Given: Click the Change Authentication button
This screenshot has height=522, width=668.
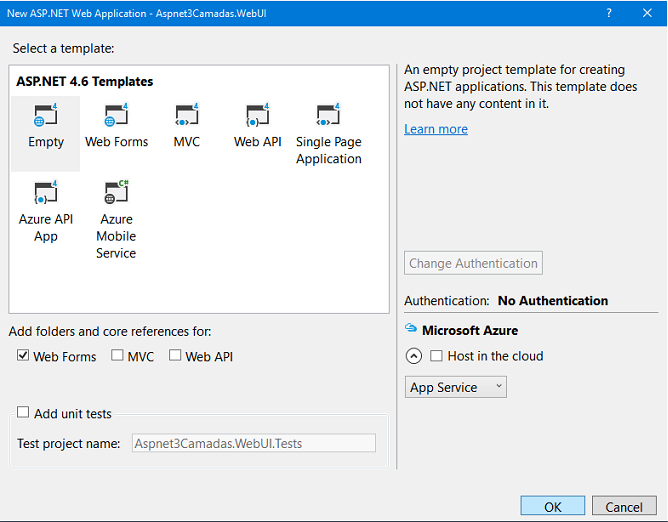Looking at the screenshot, I should click(473, 263).
